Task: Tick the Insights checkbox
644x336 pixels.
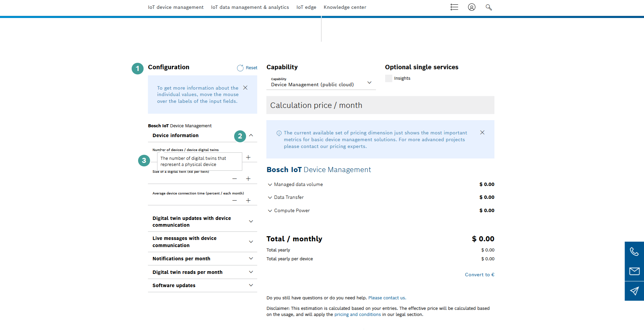Action: pyautogui.click(x=389, y=78)
